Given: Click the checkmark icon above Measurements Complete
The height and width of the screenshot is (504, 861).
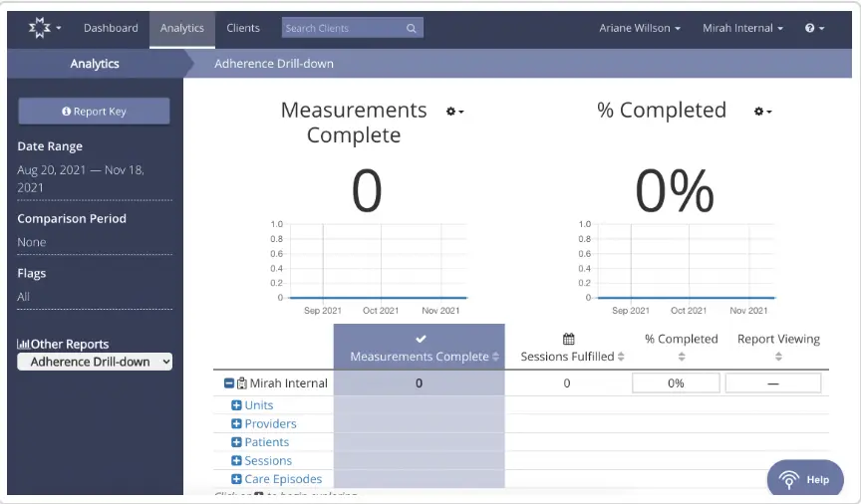Looking at the screenshot, I should click(x=422, y=339).
